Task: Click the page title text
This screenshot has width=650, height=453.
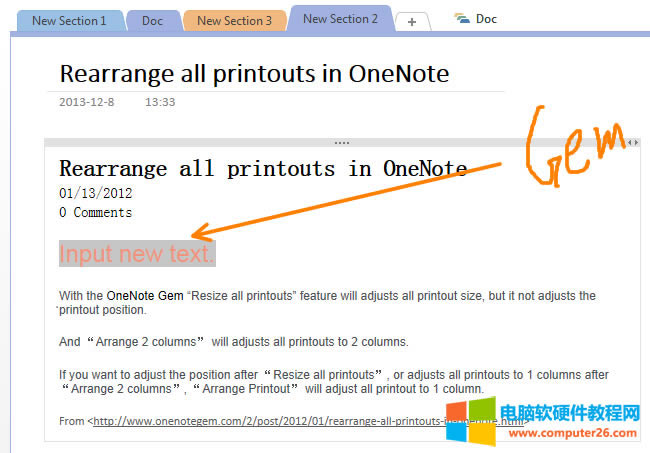Action: coord(254,74)
